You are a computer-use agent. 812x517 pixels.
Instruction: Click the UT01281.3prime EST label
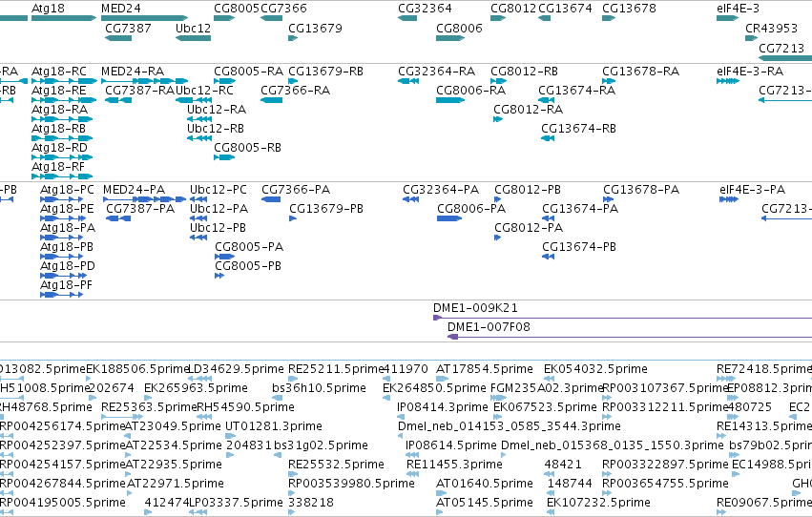pyautogui.click(x=274, y=426)
